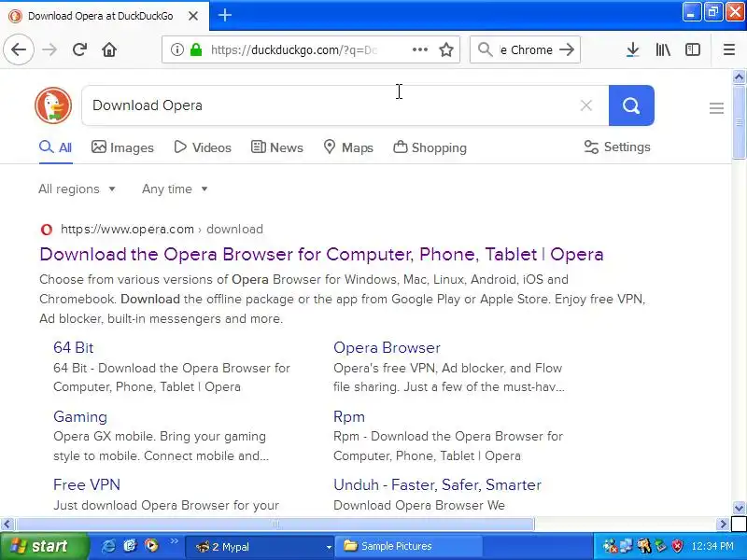
Task: Switch to Sample Pictures window
Action: point(409,546)
